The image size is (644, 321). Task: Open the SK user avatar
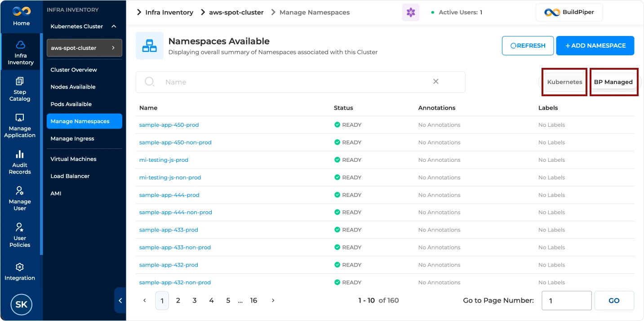coord(21,304)
